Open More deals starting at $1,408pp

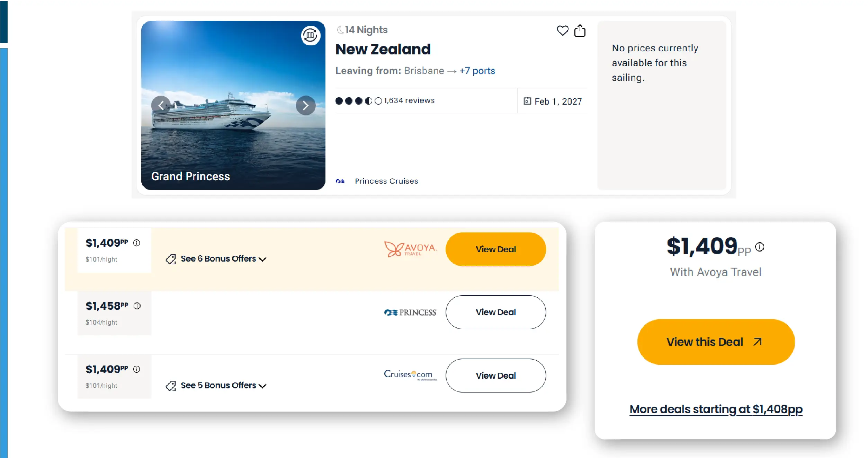[x=716, y=409]
